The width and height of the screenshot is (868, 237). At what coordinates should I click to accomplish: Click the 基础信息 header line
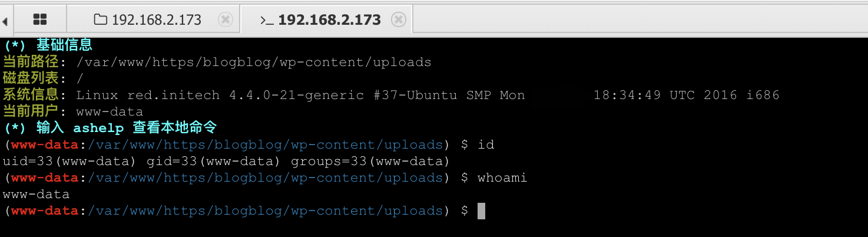tap(64, 45)
